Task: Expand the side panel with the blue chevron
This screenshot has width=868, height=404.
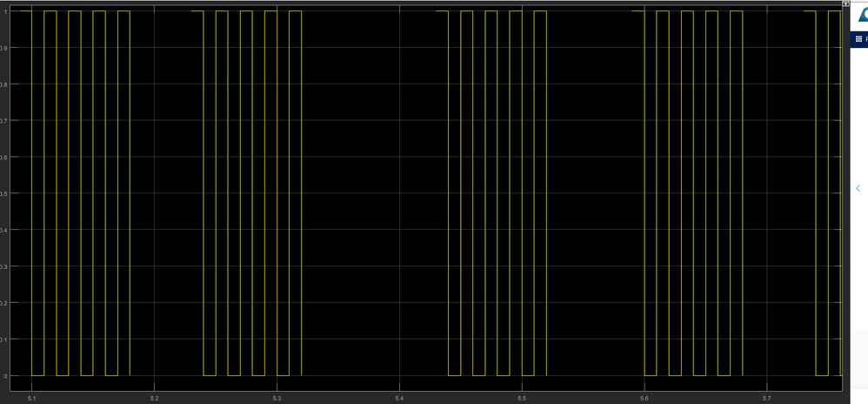Action: [x=858, y=188]
